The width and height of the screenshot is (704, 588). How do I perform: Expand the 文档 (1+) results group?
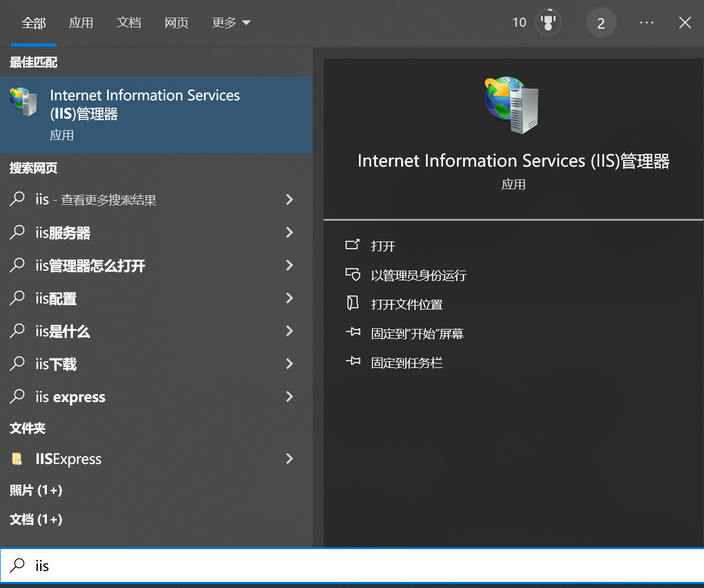pyautogui.click(x=36, y=519)
